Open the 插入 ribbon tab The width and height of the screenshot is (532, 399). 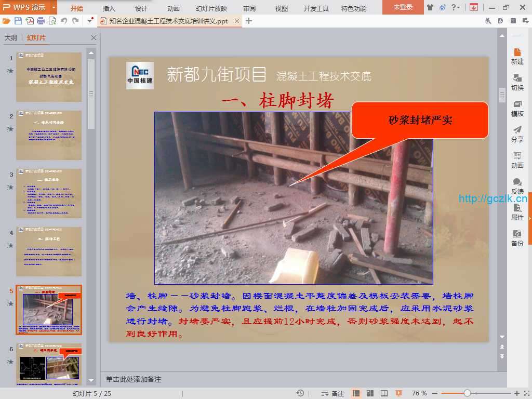(x=109, y=8)
